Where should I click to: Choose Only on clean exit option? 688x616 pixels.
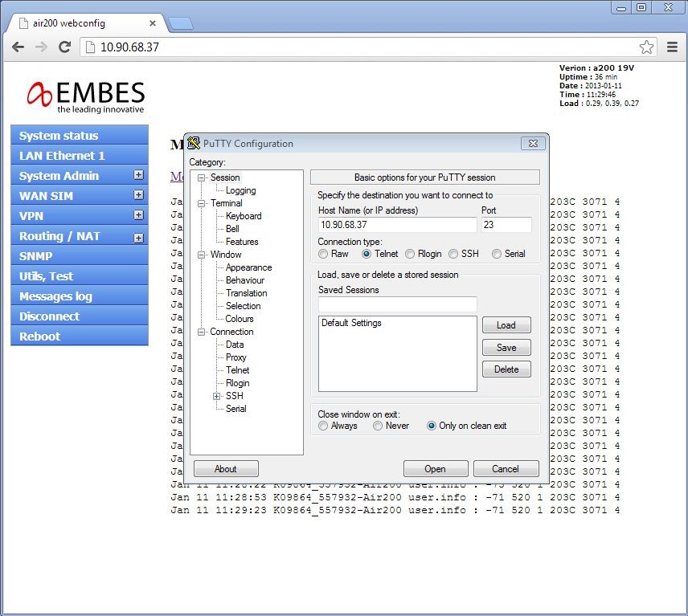tap(432, 426)
